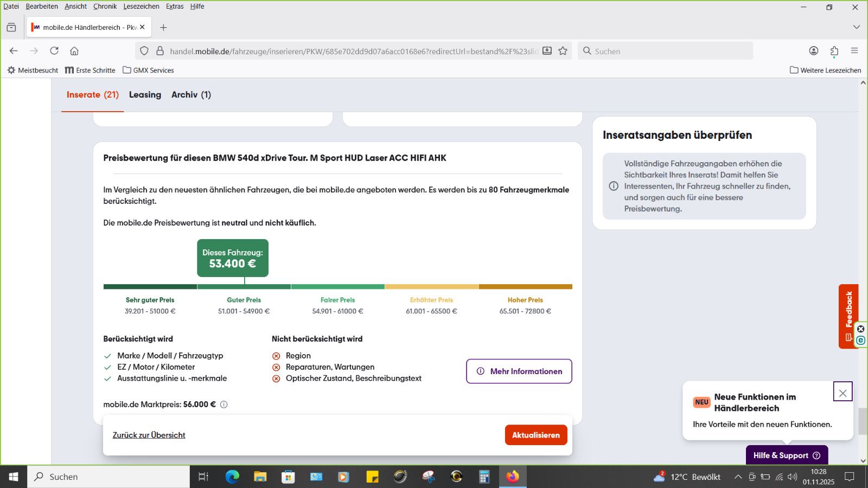Click the Dieses Fahrzeug 53.400 € price marker
The height and width of the screenshot is (488, 868).
(x=233, y=258)
